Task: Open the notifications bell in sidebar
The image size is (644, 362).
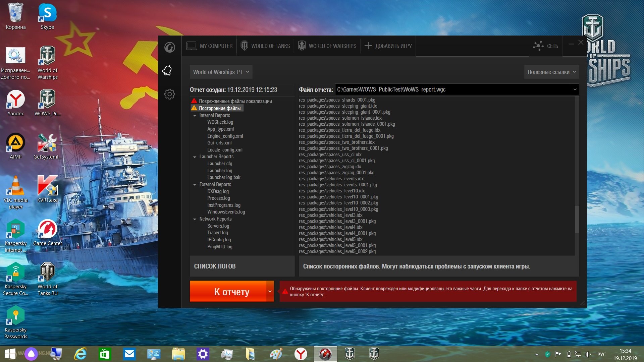Action: [167, 70]
